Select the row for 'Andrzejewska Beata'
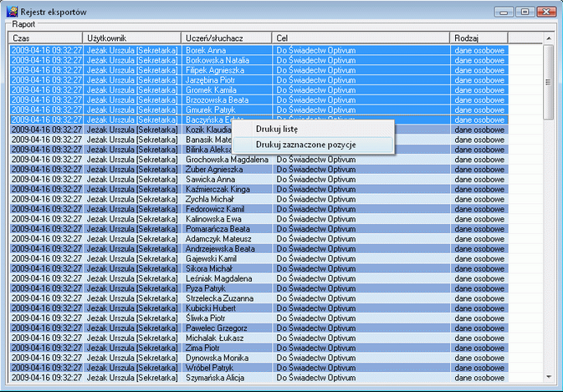 258,248
